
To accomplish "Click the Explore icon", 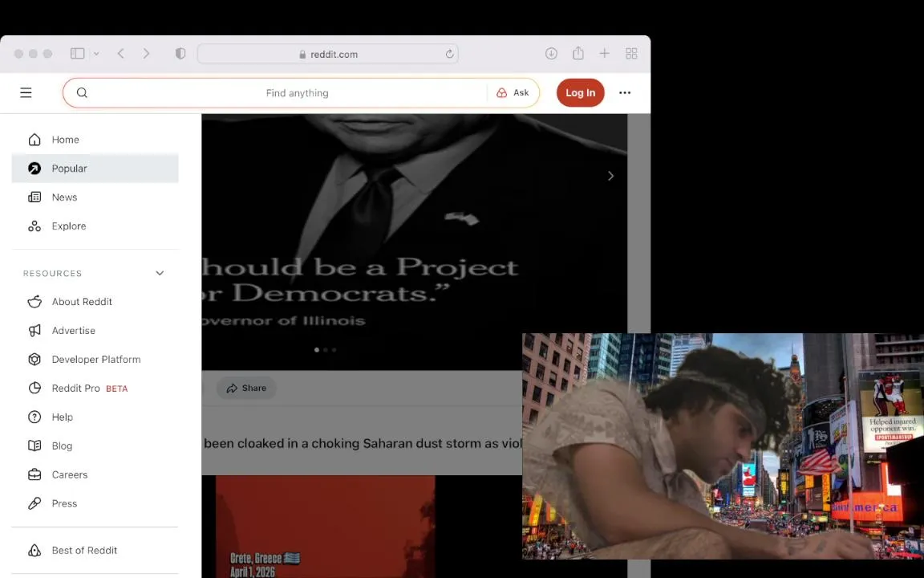I will pyautogui.click(x=34, y=226).
